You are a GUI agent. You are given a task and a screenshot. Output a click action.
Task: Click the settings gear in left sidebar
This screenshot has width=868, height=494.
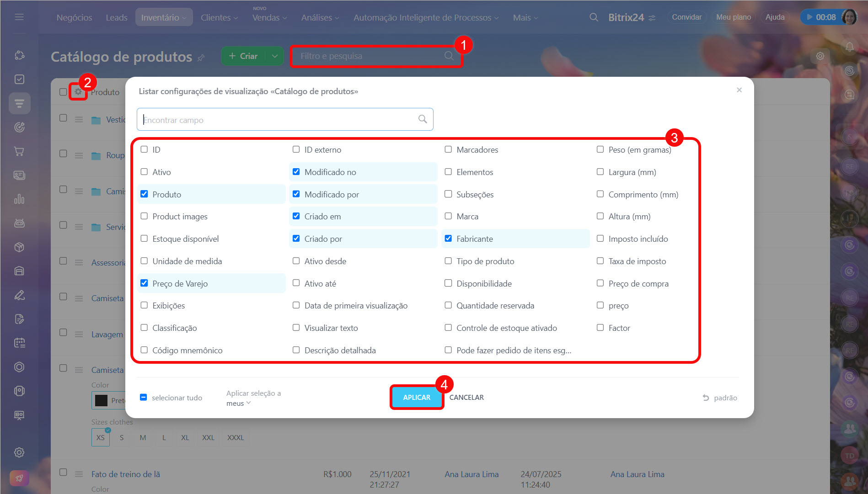tap(19, 452)
